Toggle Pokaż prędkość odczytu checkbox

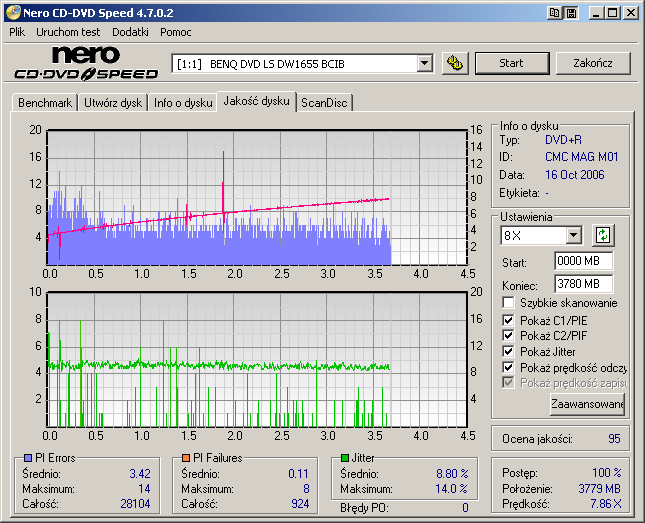(508, 367)
